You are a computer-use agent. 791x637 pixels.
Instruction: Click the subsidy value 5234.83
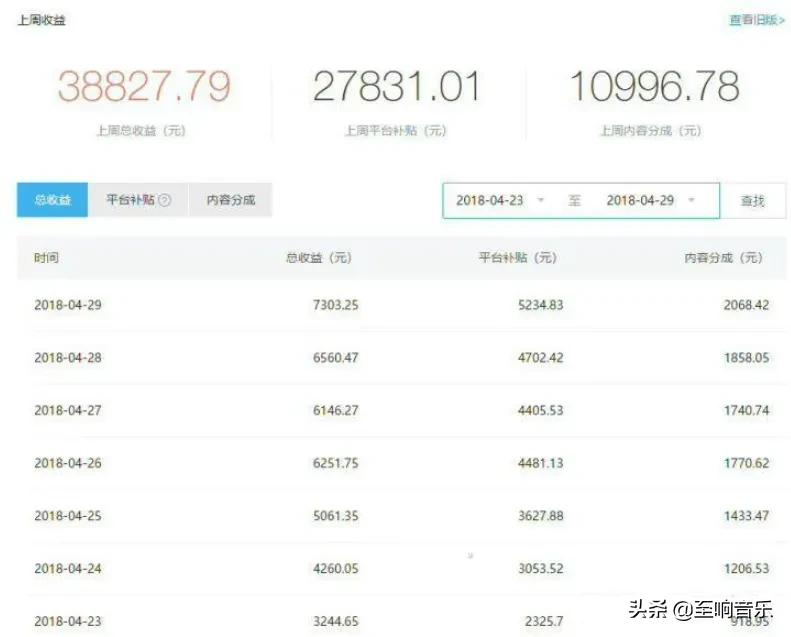tap(541, 305)
